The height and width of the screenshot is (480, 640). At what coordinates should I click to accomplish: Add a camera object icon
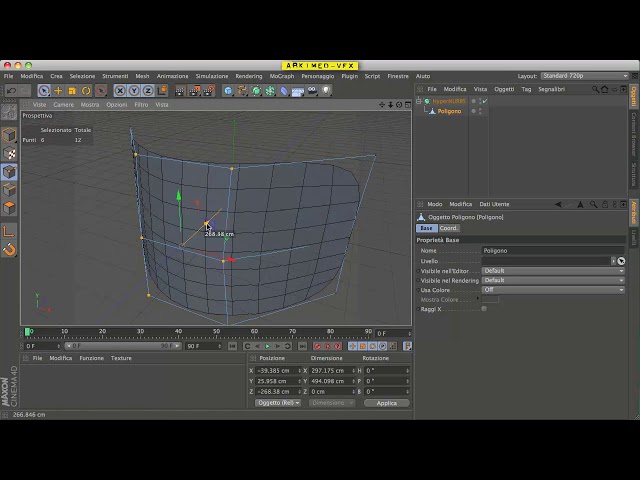point(312,91)
